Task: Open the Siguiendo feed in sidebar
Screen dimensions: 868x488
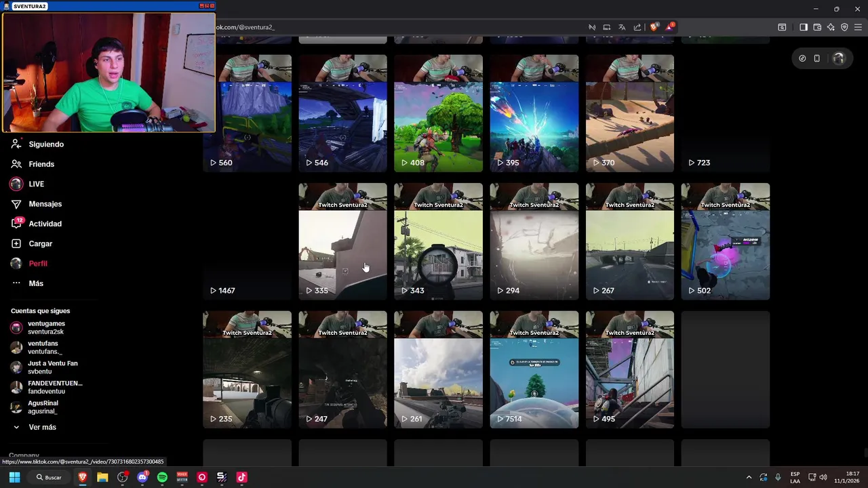Action: [37, 144]
